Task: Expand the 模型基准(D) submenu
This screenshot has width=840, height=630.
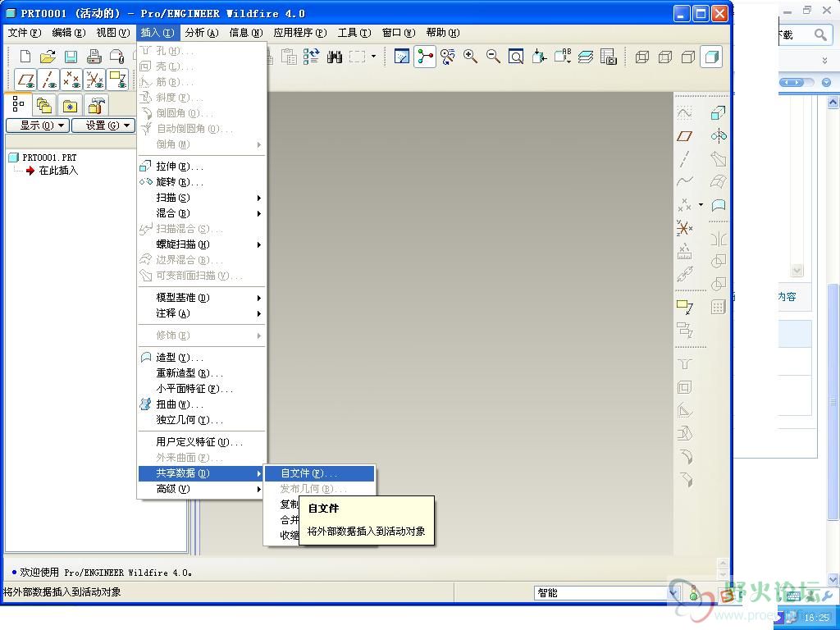Action: 202,297
